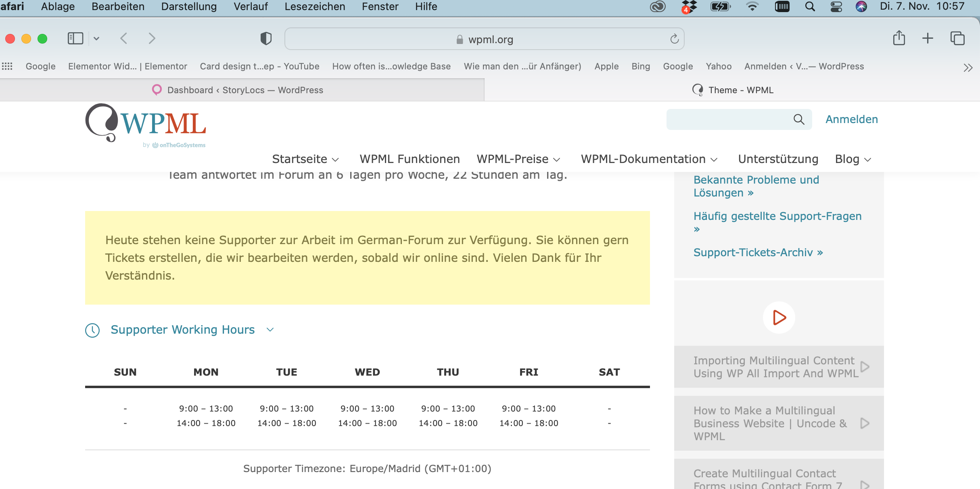Open Häufig gestellte Support-Fragen link
980x489 pixels.
pyautogui.click(x=777, y=222)
